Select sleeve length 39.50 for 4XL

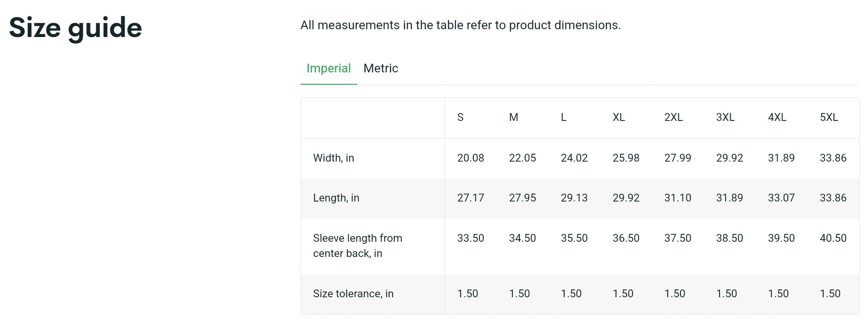[781, 238]
